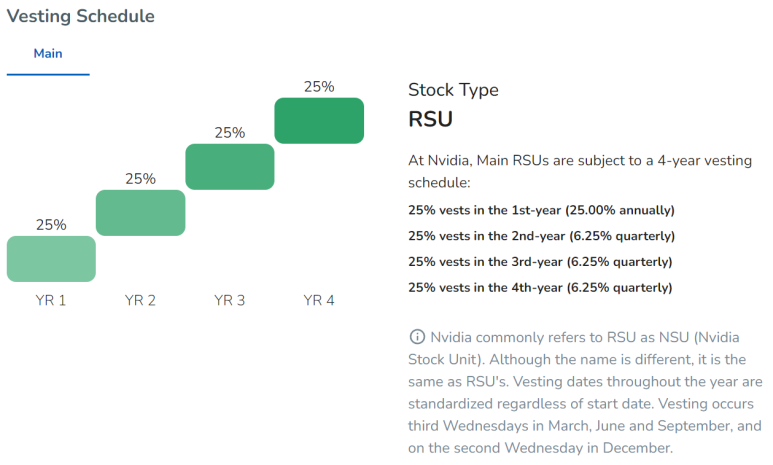Image resolution: width=773 pixels, height=465 pixels.
Task: Click the YR 1 green vesting block
Action: (51, 259)
